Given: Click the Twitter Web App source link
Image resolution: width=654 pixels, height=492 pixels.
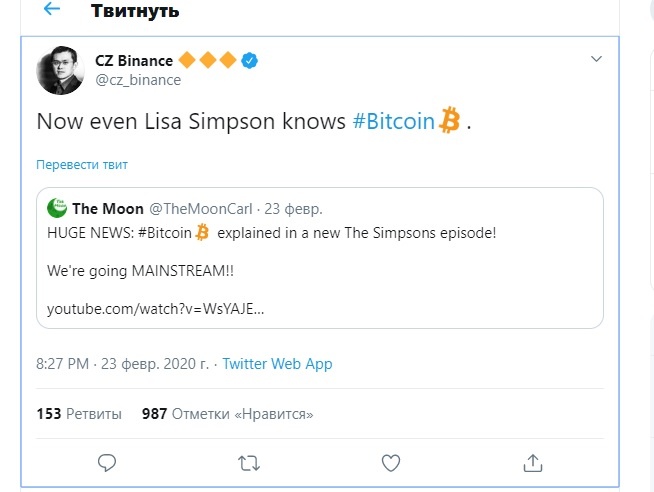Looking at the screenshot, I should [x=277, y=364].
